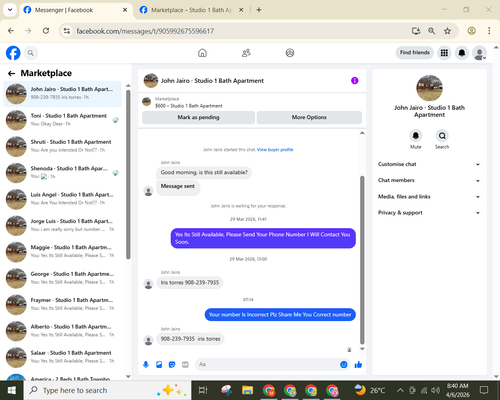Expand the Customise chat section

click(429, 164)
